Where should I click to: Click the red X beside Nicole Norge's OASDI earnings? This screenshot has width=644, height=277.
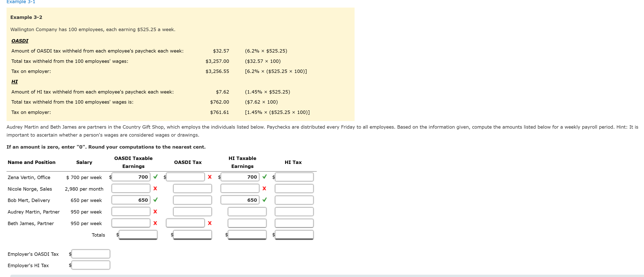pyautogui.click(x=156, y=189)
